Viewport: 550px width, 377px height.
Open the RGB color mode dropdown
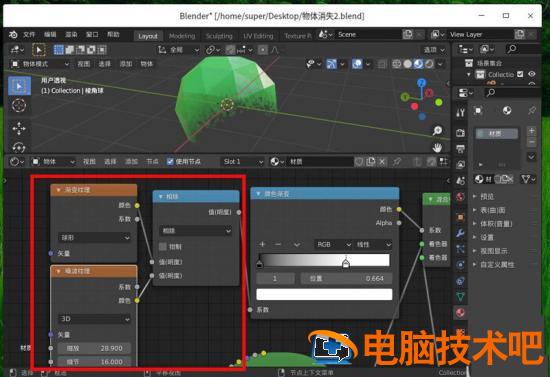pos(334,244)
